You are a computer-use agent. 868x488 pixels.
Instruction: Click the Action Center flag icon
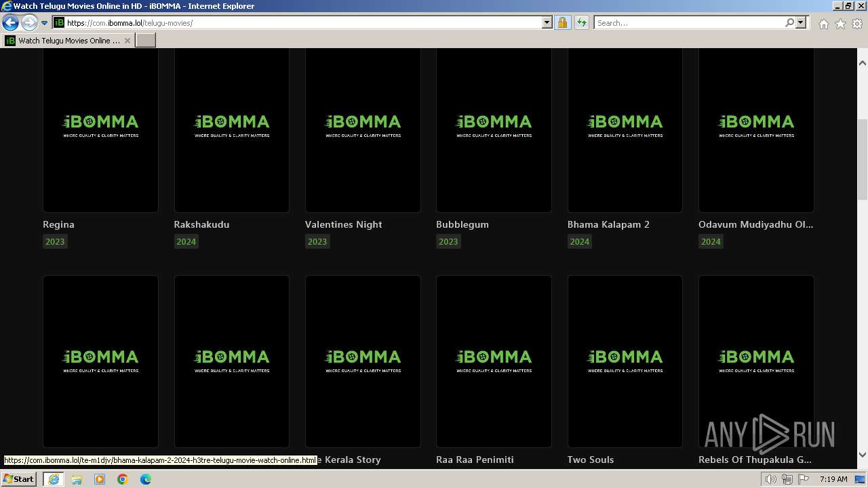point(804,479)
